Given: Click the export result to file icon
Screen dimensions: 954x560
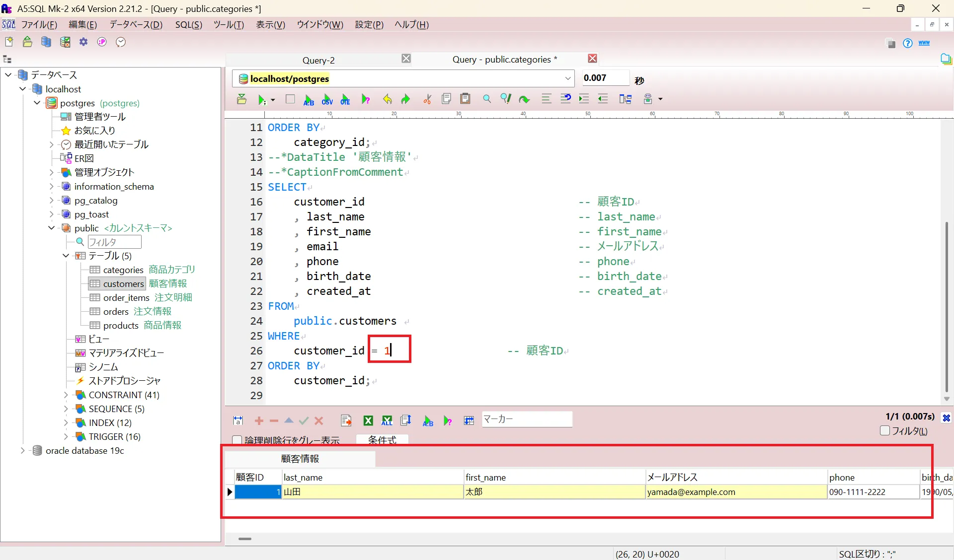Looking at the screenshot, I should click(x=346, y=420).
